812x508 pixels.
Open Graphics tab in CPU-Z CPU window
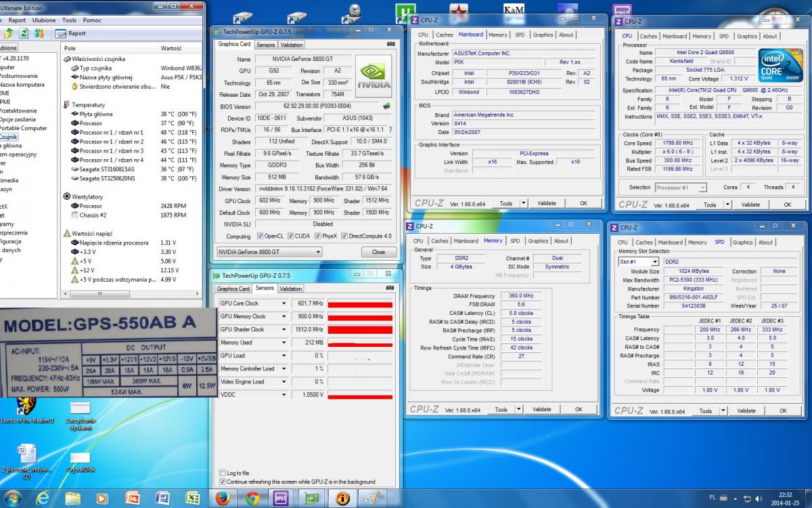[x=747, y=37]
